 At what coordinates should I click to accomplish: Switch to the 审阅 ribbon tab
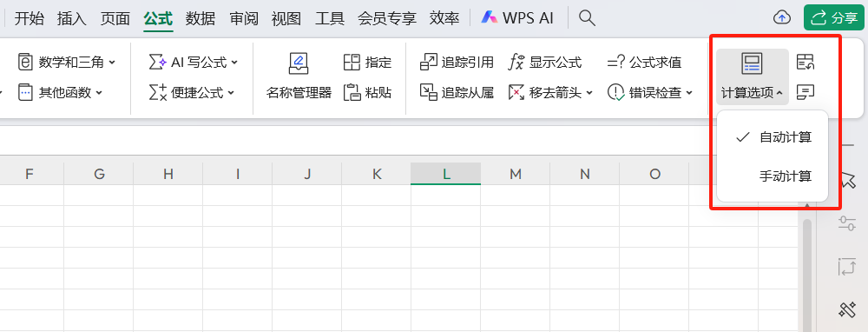[244, 18]
